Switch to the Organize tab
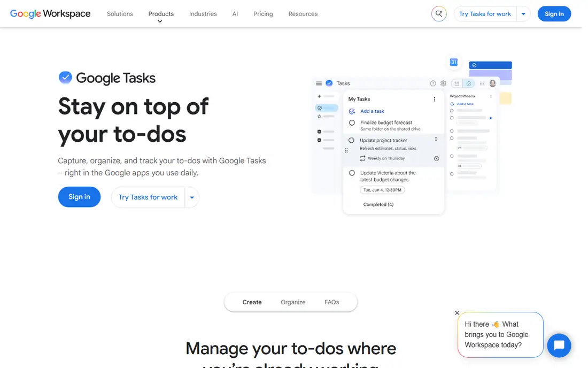 click(x=293, y=302)
